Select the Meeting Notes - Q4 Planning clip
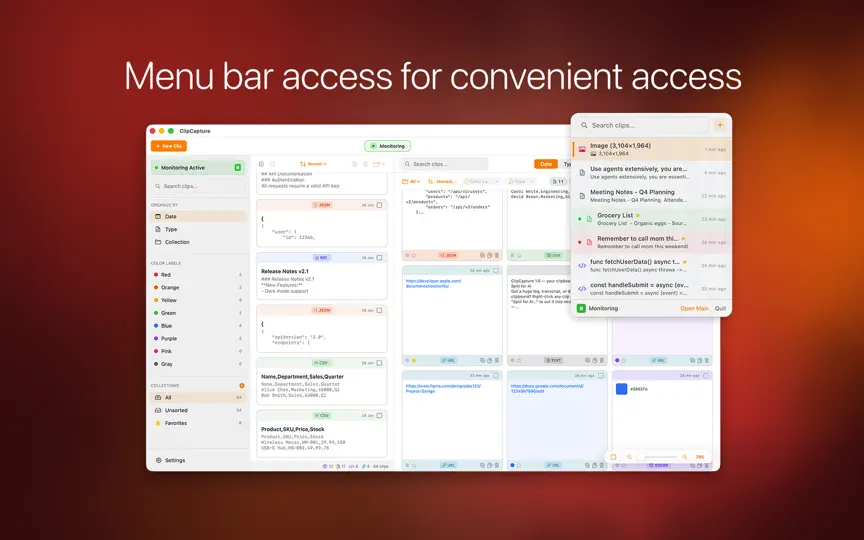 651,196
